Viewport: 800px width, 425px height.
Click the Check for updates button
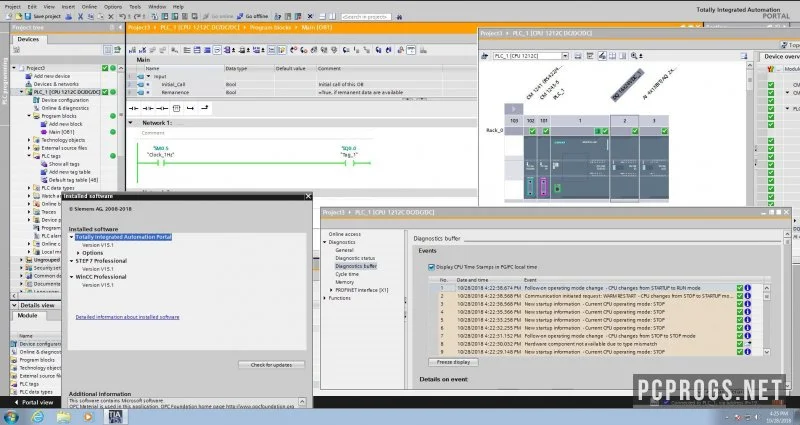click(271, 365)
